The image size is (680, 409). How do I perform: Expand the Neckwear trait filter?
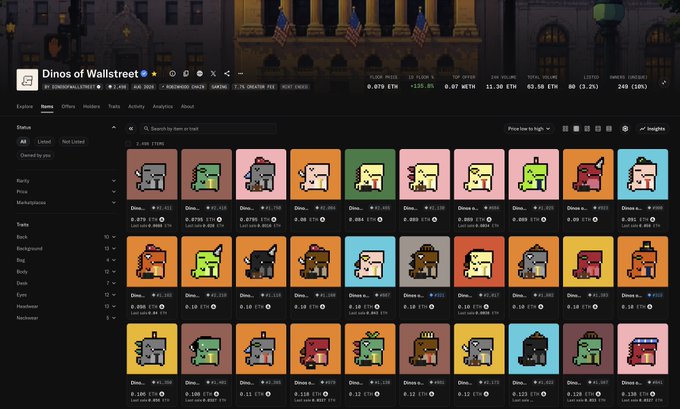tap(66, 318)
